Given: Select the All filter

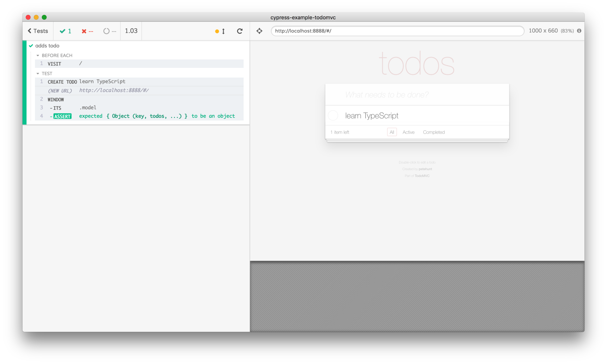Looking at the screenshot, I should (x=392, y=132).
